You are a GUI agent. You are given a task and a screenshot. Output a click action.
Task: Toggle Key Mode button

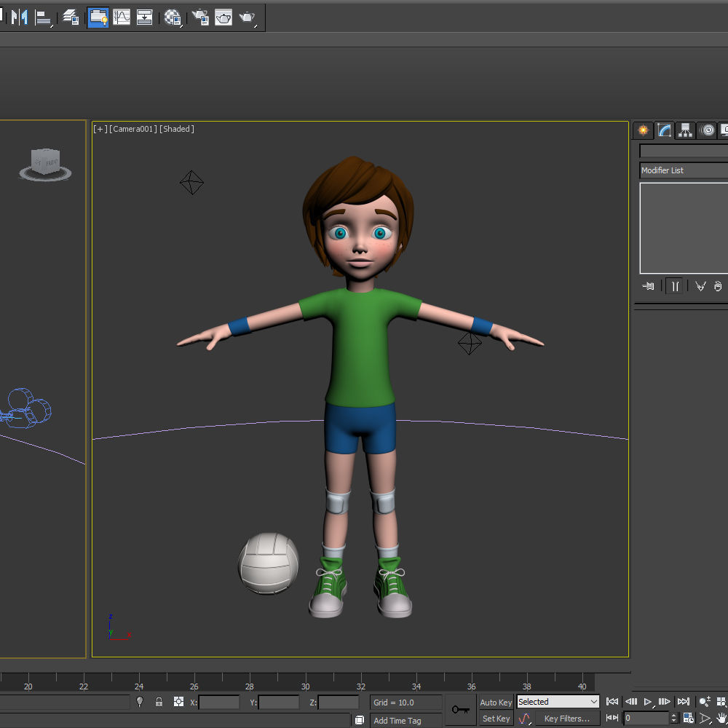point(612,718)
